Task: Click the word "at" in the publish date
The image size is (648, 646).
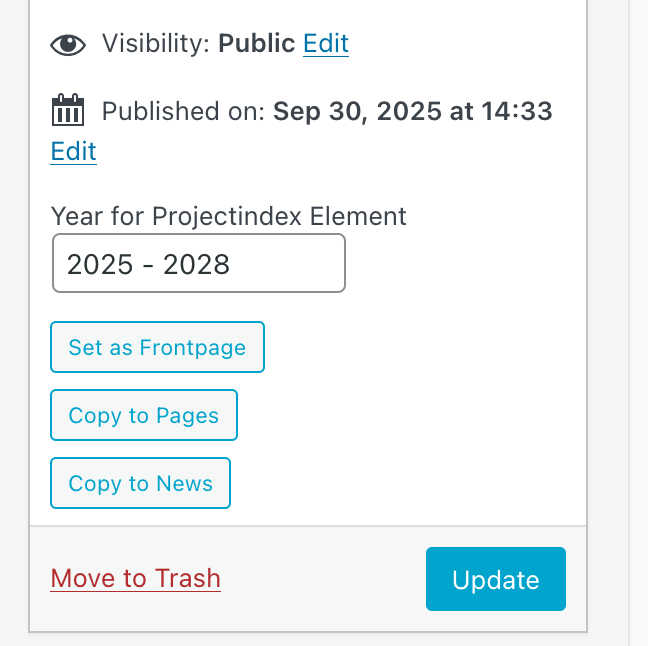Action: point(462,110)
